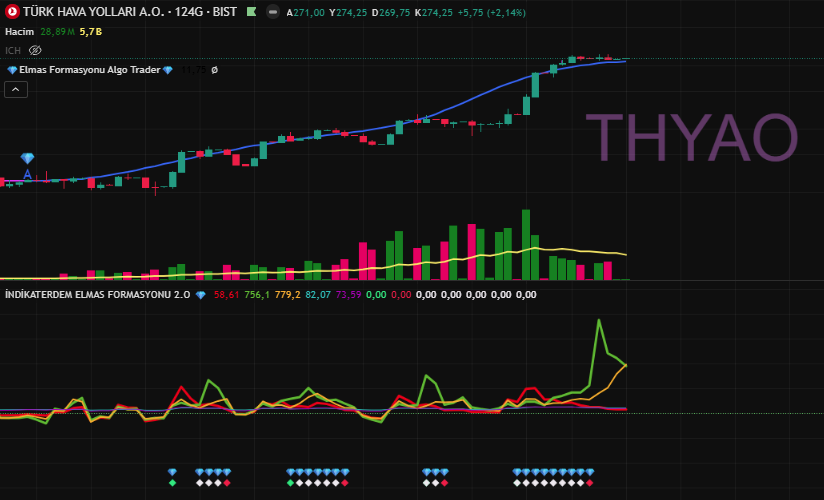Click the green diamond under the lone blue diamond
Screen dimensions: 824x500
coord(172,483)
